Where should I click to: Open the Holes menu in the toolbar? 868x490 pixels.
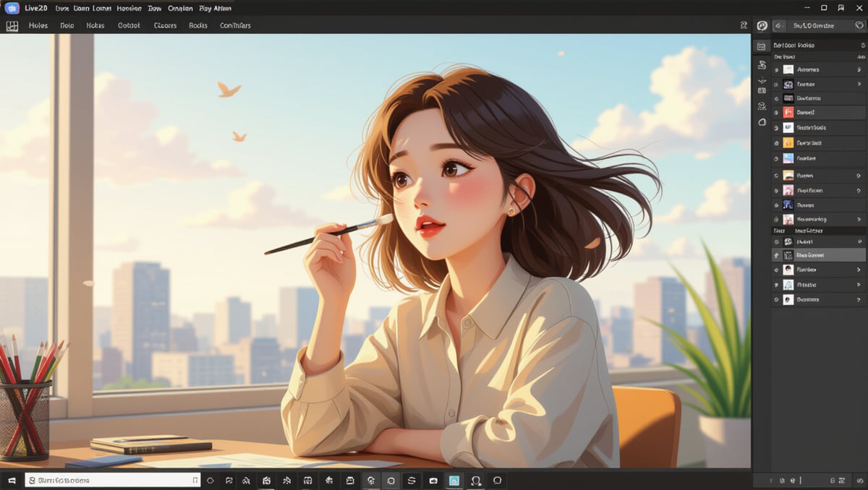[38, 25]
